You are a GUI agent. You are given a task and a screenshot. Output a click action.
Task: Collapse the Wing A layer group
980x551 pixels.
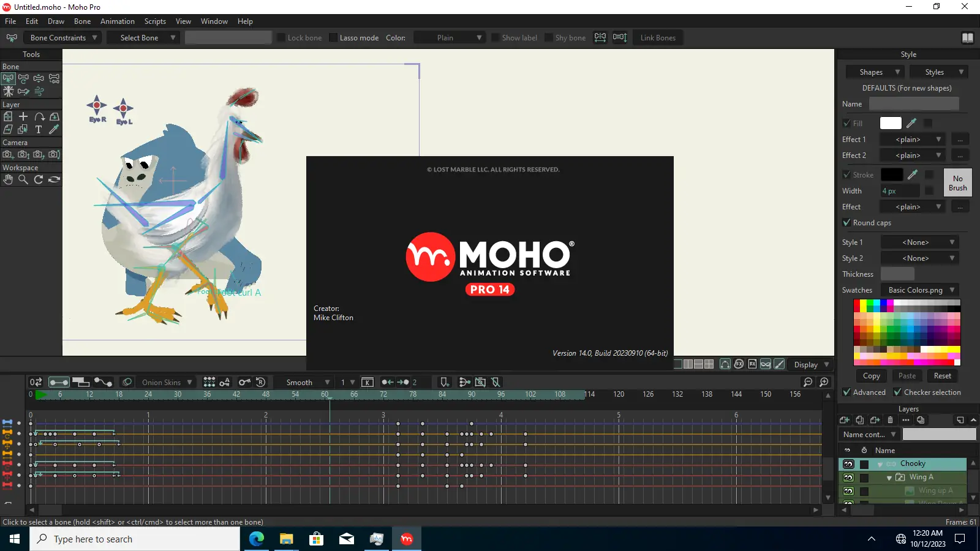point(889,478)
